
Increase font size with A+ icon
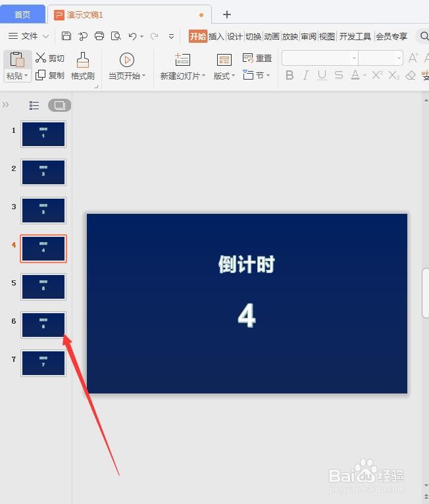click(x=413, y=58)
